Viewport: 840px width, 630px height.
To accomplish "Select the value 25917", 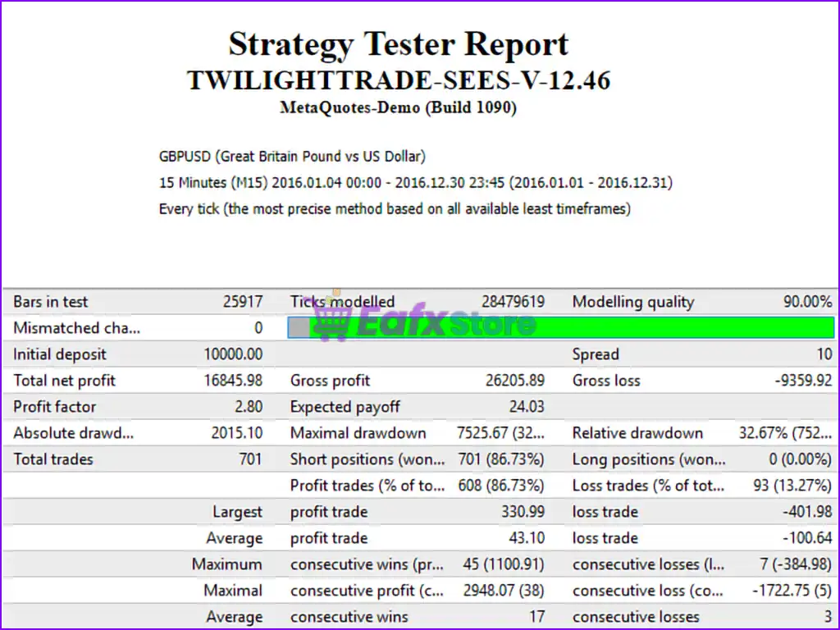I will 243,302.
